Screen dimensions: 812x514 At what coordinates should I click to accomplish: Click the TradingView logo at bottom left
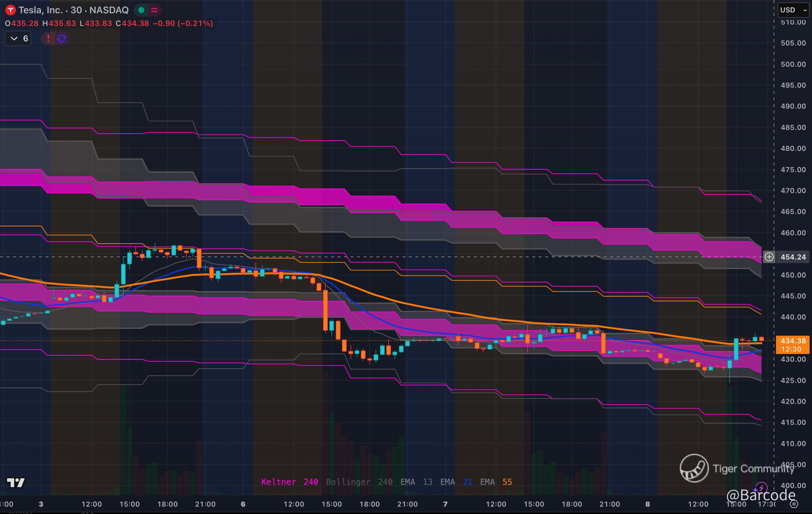coord(16,483)
